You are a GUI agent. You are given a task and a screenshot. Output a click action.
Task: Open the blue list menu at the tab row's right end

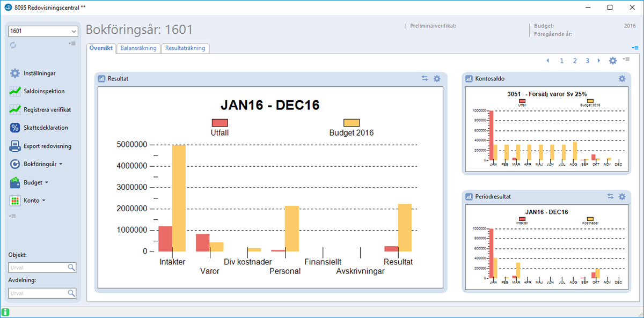click(x=635, y=48)
